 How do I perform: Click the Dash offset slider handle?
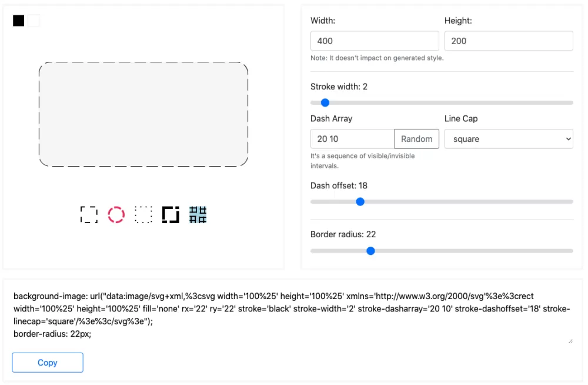click(x=360, y=202)
